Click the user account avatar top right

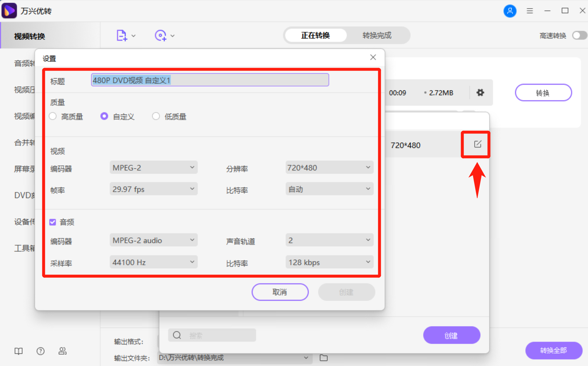(x=510, y=11)
